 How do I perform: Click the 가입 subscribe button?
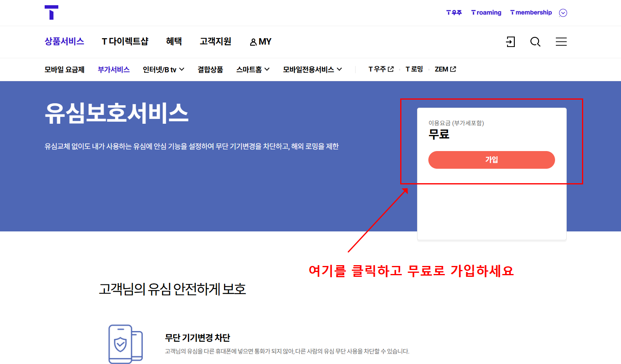[491, 160]
